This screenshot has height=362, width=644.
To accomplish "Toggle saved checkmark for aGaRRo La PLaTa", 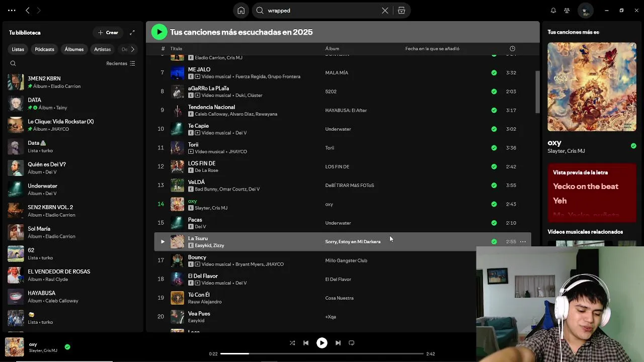I will tap(494, 92).
